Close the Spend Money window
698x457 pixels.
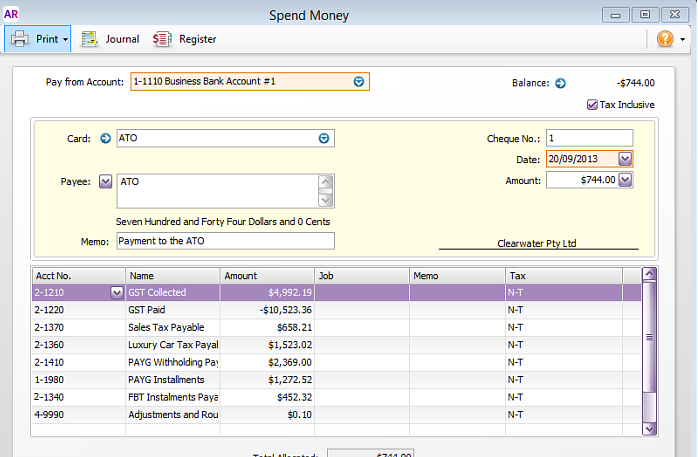coord(675,15)
